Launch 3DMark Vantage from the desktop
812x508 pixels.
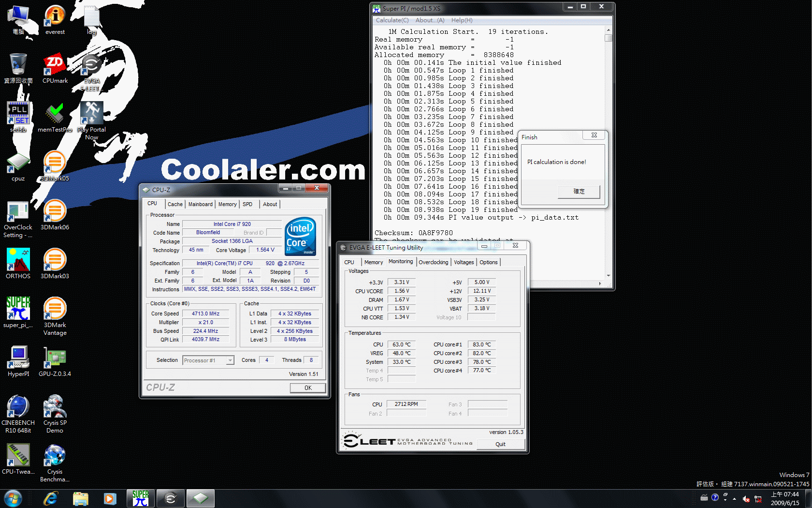pyautogui.click(x=55, y=316)
